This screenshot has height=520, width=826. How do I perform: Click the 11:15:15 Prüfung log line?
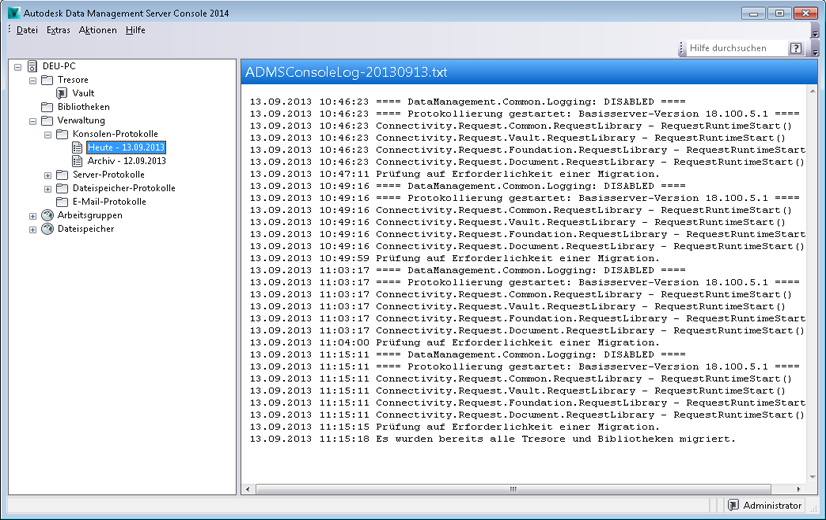coord(454,427)
